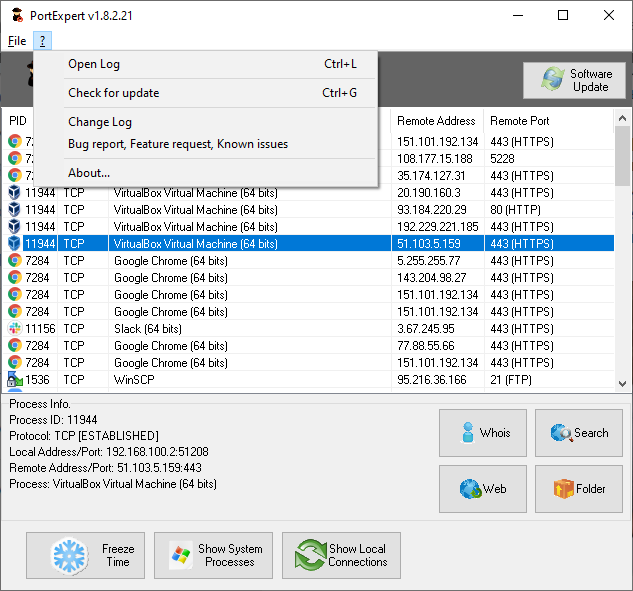Screen dimensions: 633x591
Task: Click remote port 80 (HTTP)
Action: point(515,210)
